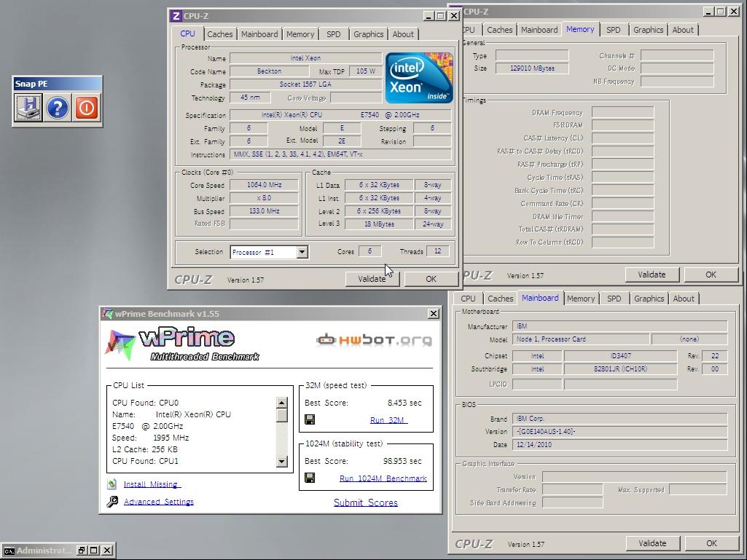Click the Snap PE red power icon
The width and height of the screenshot is (747, 560).
pos(86,107)
